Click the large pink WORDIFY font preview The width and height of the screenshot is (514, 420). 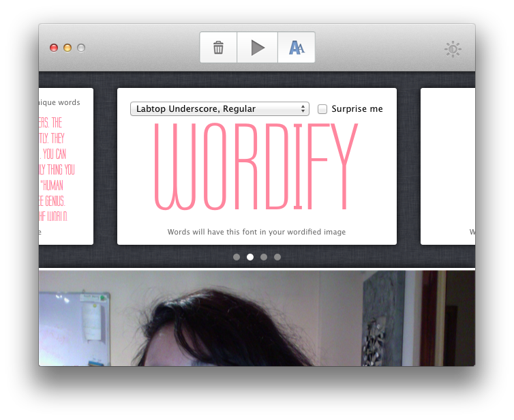tap(256, 168)
